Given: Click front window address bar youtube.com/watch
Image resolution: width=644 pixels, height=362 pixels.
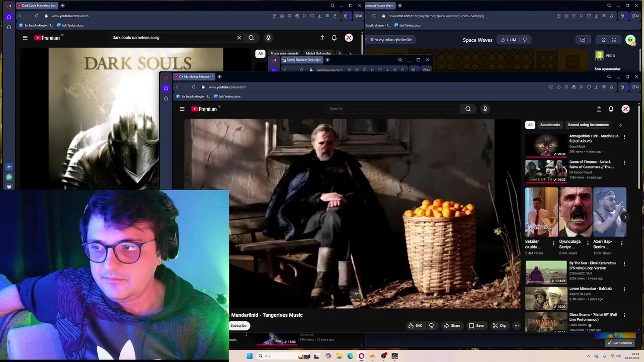Looking at the screenshot, I should coord(227,87).
